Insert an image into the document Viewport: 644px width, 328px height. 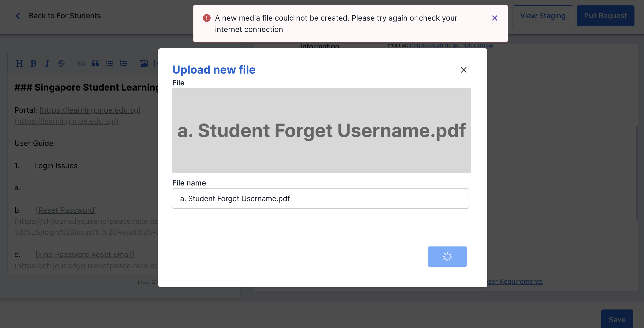click(x=144, y=64)
